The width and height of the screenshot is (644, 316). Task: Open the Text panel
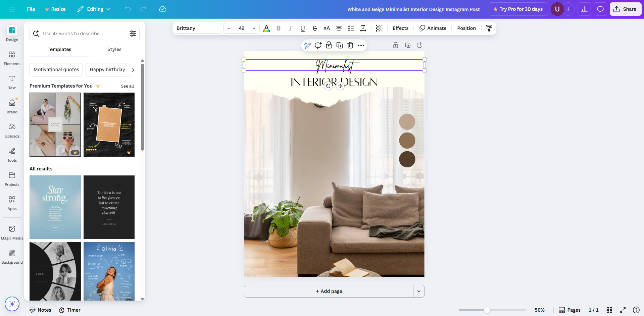(12, 82)
